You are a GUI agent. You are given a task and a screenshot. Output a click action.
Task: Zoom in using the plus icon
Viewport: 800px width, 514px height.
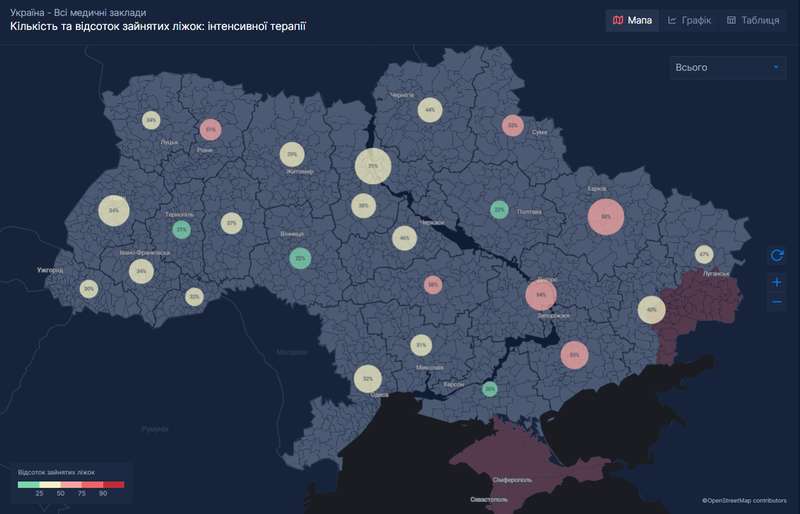777,282
